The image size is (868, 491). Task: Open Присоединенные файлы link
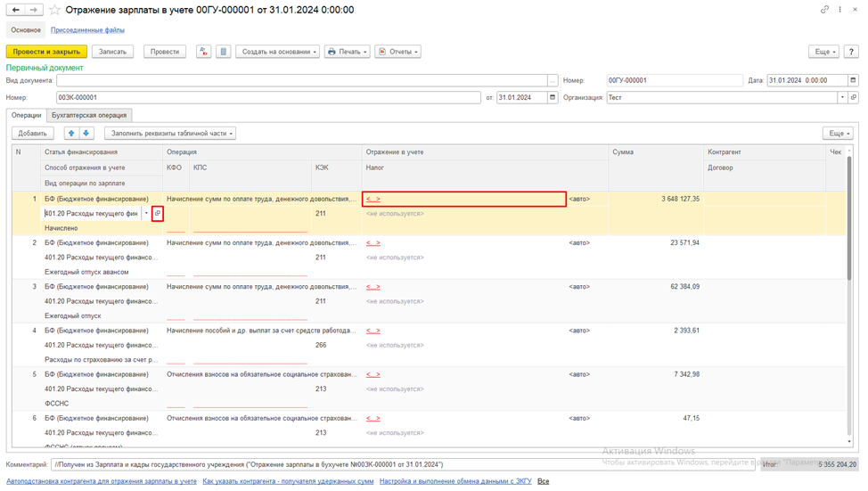87,30
